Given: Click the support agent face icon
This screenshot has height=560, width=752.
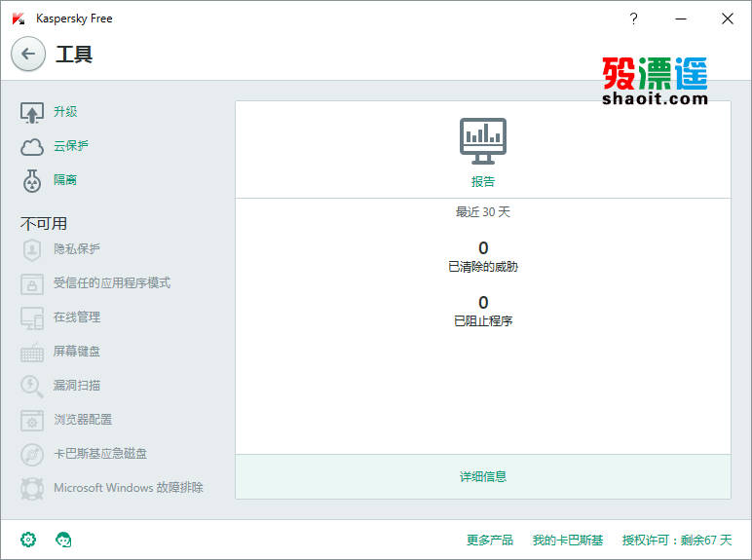Looking at the screenshot, I should pyautogui.click(x=63, y=540).
